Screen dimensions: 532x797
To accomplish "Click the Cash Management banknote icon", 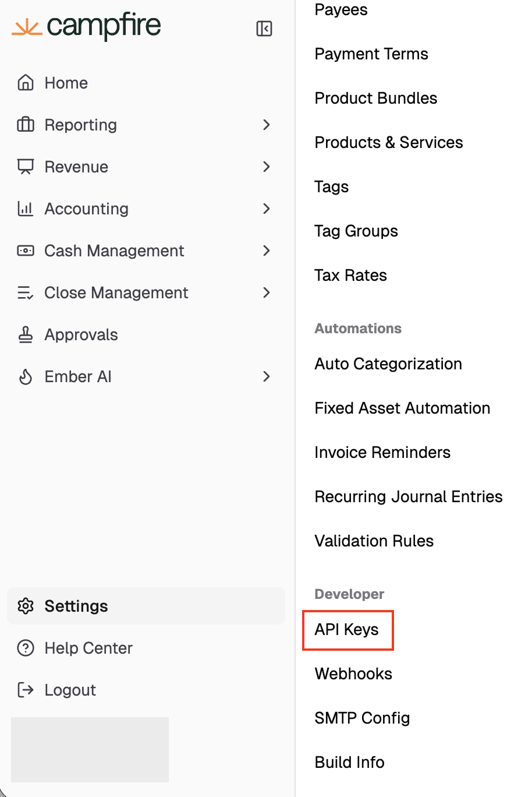I will tap(26, 251).
